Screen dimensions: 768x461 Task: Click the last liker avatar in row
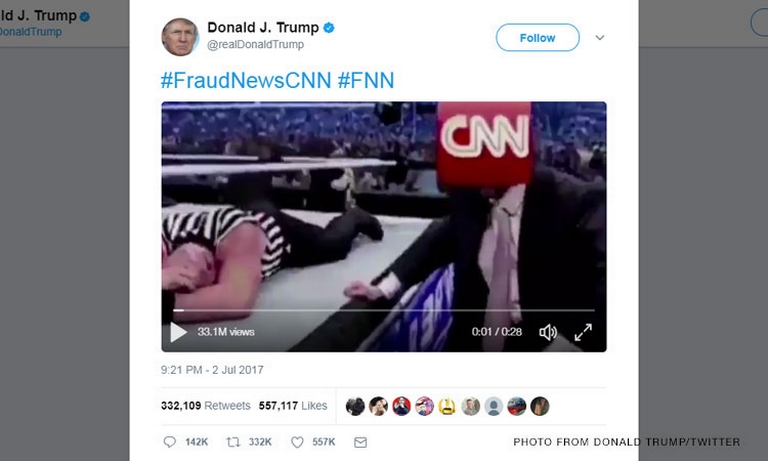coord(540,406)
